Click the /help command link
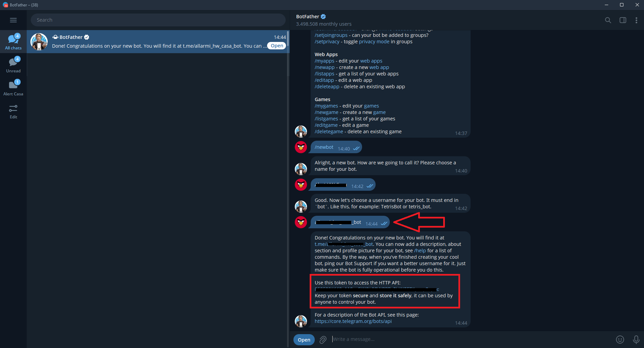The height and width of the screenshot is (348, 644). (420, 251)
